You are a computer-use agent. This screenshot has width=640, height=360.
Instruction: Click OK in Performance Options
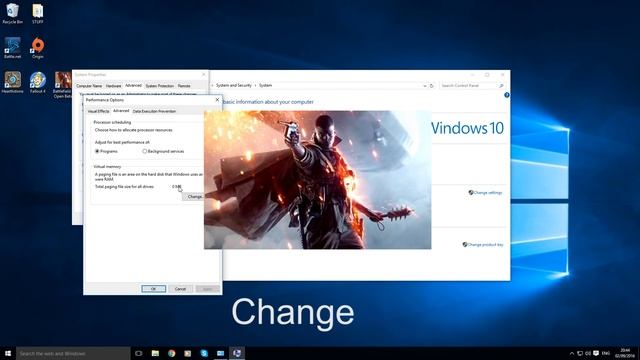click(x=153, y=289)
